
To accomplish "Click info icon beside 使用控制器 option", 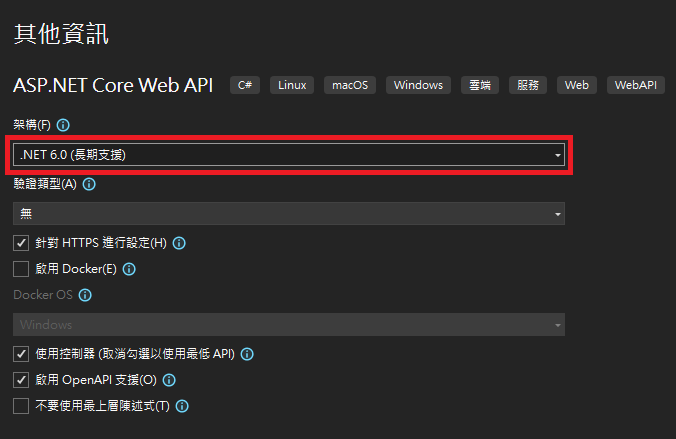I will [247, 354].
